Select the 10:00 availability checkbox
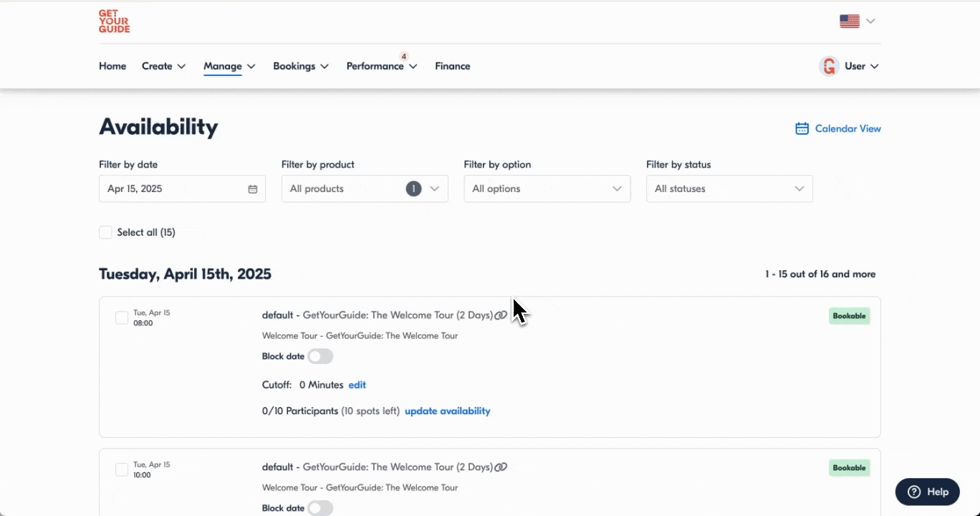980x516 pixels. point(122,469)
